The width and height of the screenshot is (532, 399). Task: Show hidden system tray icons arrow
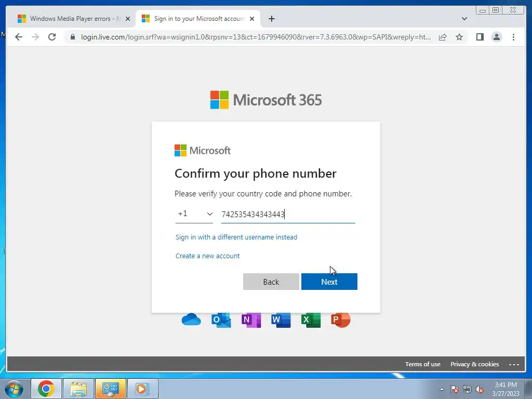click(x=442, y=389)
